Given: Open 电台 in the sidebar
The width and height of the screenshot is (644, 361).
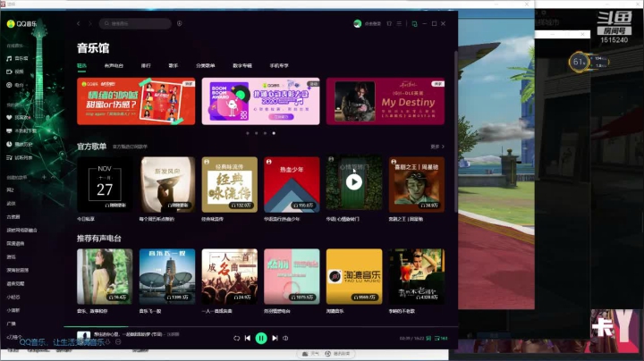Looking at the screenshot, I should pyautogui.click(x=15, y=85).
